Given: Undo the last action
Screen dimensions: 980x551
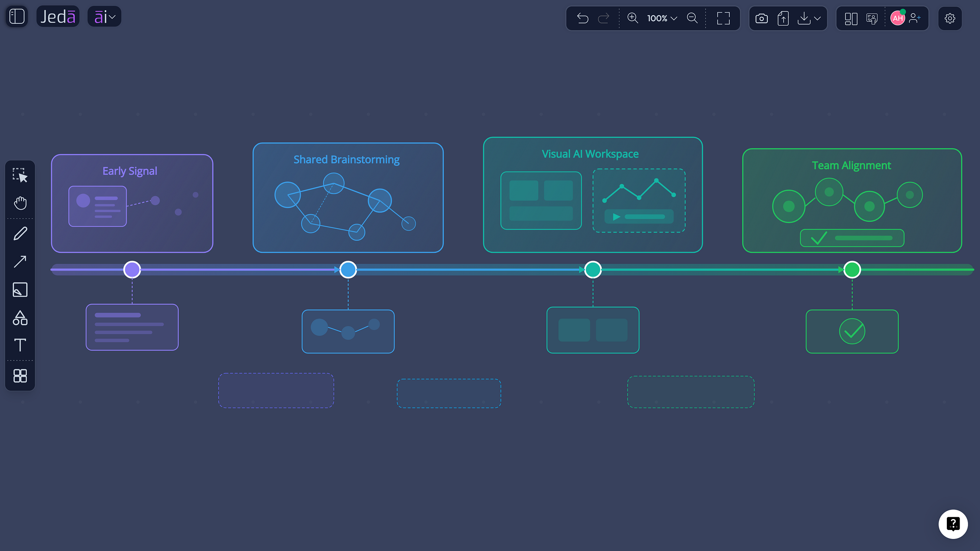Looking at the screenshot, I should click(582, 18).
